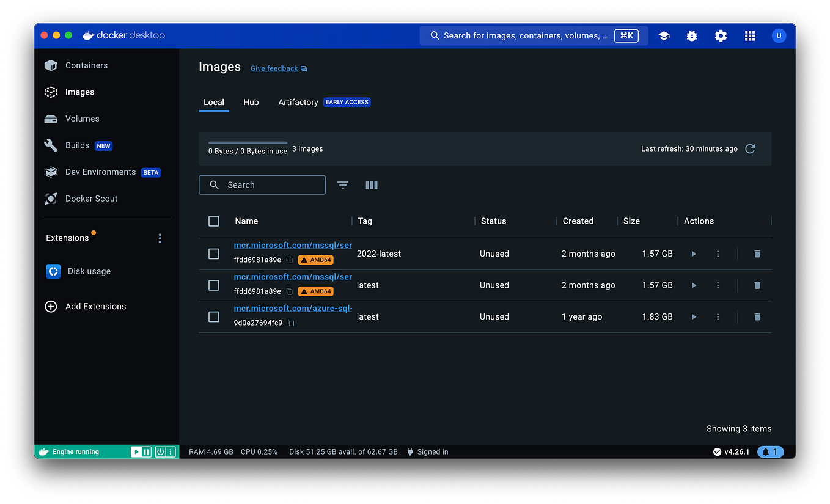The height and width of the screenshot is (504, 830).
Task: Open the Learning Center graduation cap icon
Action: (x=664, y=35)
